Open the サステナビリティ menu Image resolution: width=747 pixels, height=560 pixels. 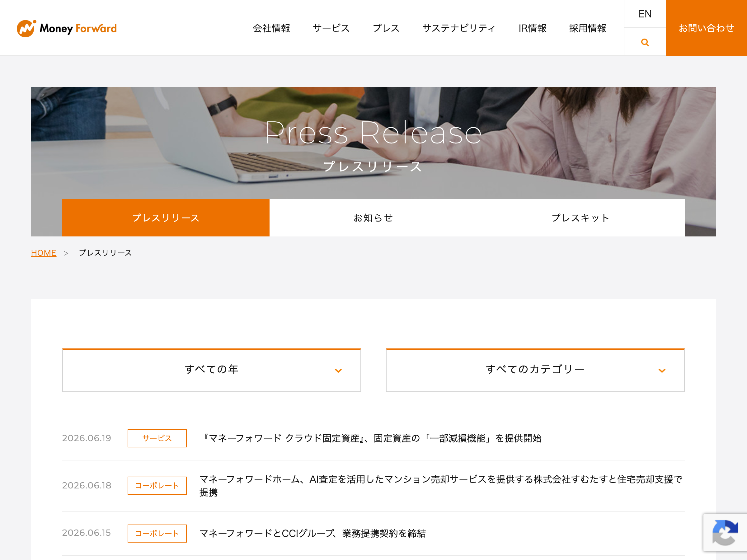458,28
